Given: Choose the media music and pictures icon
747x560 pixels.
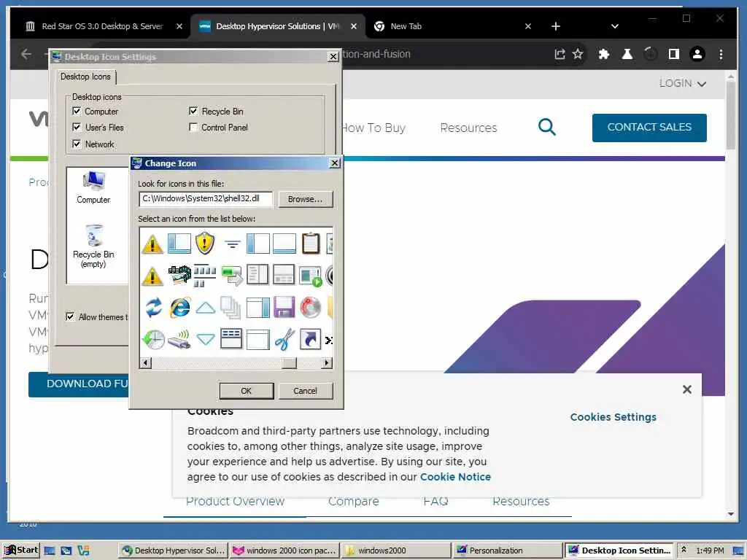Looking at the screenshot, I should coord(179,275).
